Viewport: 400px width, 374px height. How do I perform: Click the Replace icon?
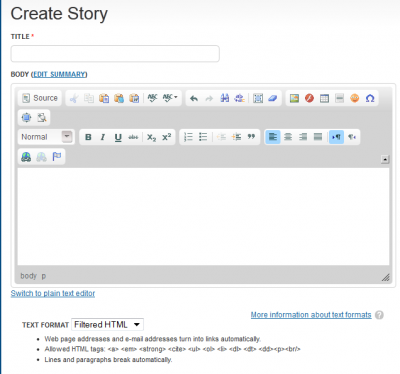click(x=239, y=98)
